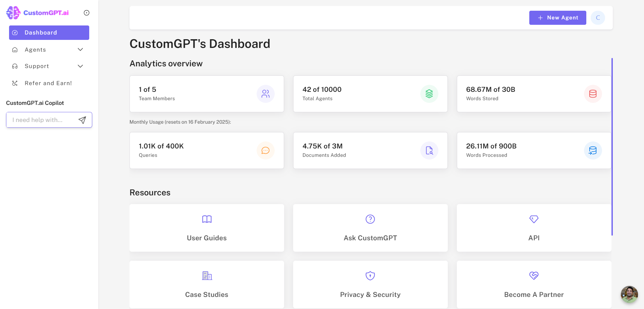Select the CustomGPT.ai Copilot label
Screen dimensions: 644x309
tap(35, 103)
